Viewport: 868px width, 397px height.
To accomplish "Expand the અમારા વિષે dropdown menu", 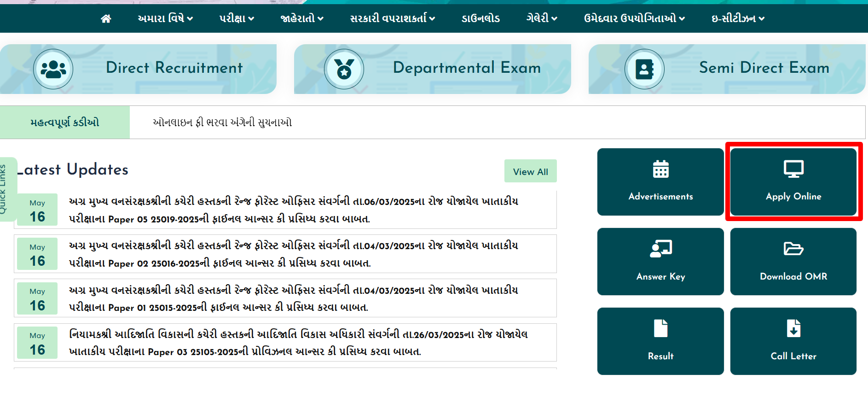I will [x=165, y=18].
